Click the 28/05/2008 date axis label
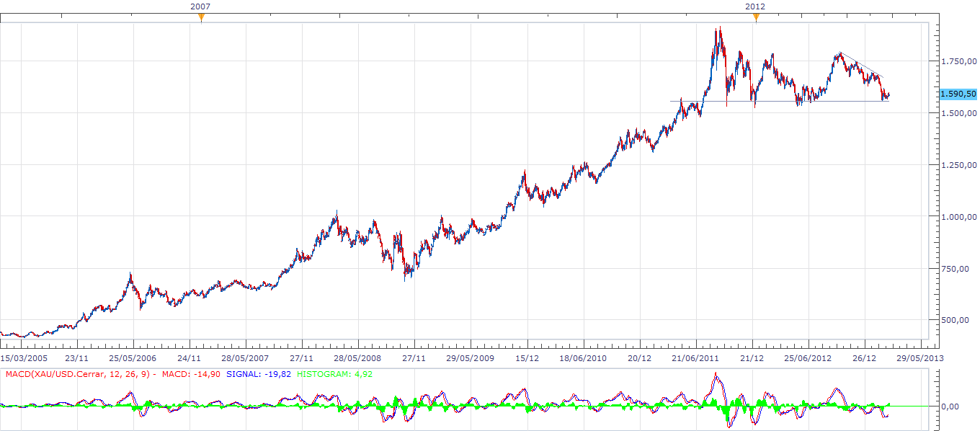The height and width of the screenshot is (431, 980). tap(357, 357)
